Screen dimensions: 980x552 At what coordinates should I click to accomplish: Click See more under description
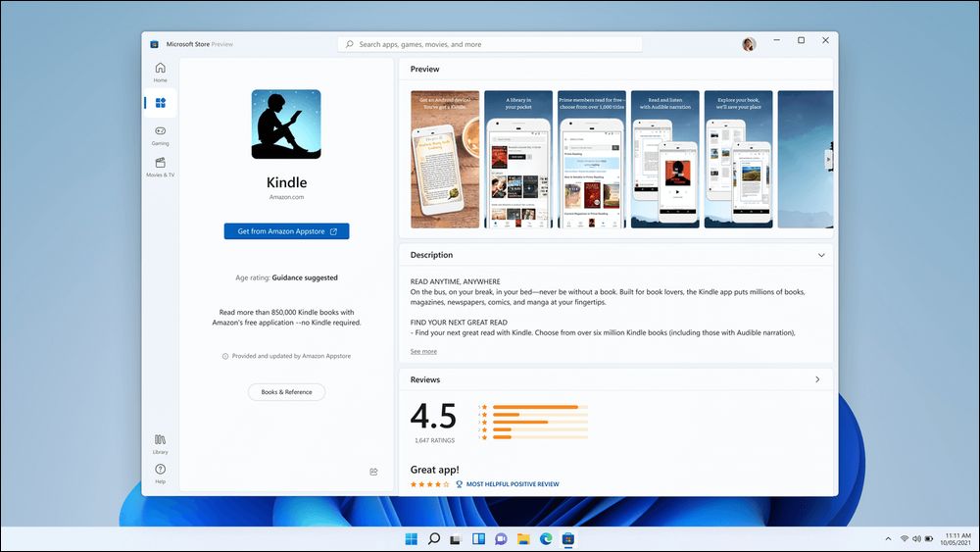pyautogui.click(x=423, y=351)
